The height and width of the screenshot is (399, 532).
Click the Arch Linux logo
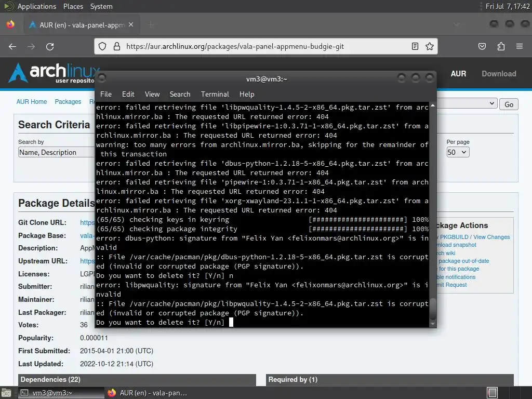point(54,73)
